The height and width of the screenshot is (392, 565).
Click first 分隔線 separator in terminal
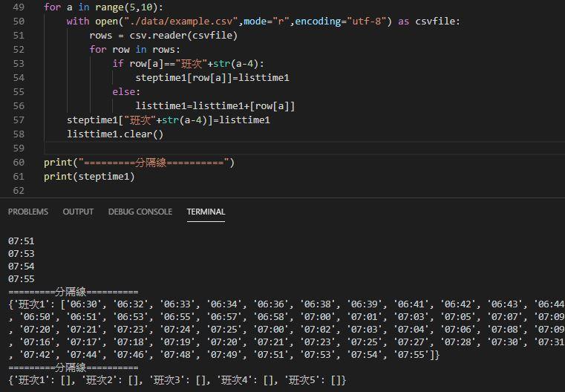pyautogui.click(x=74, y=292)
